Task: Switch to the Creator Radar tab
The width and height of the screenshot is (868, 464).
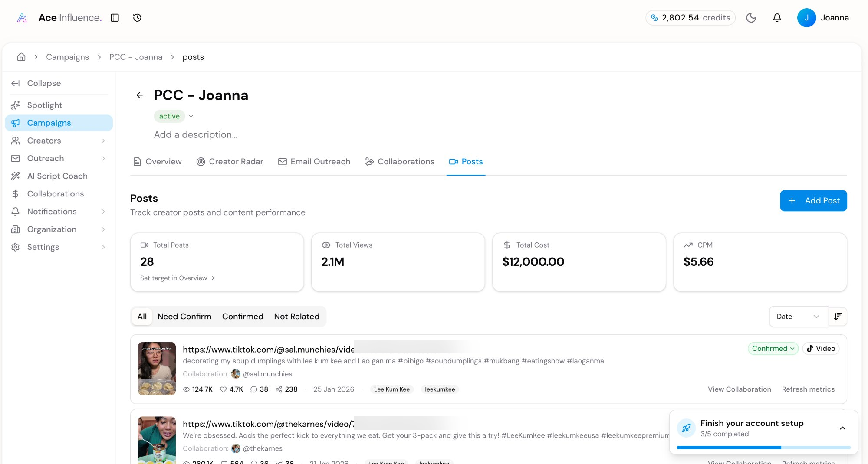Action: point(230,162)
